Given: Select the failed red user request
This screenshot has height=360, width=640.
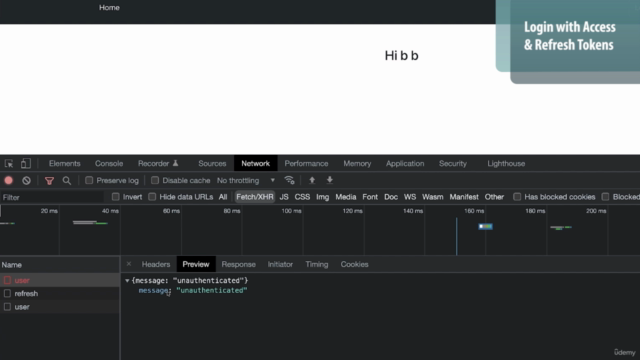Looking at the screenshot, I should (x=60, y=280).
